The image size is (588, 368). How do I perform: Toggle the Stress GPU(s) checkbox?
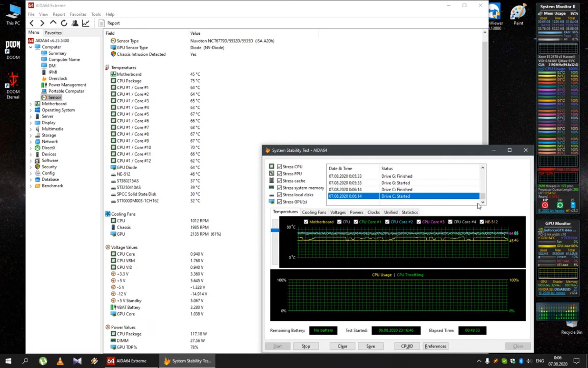[279, 202]
